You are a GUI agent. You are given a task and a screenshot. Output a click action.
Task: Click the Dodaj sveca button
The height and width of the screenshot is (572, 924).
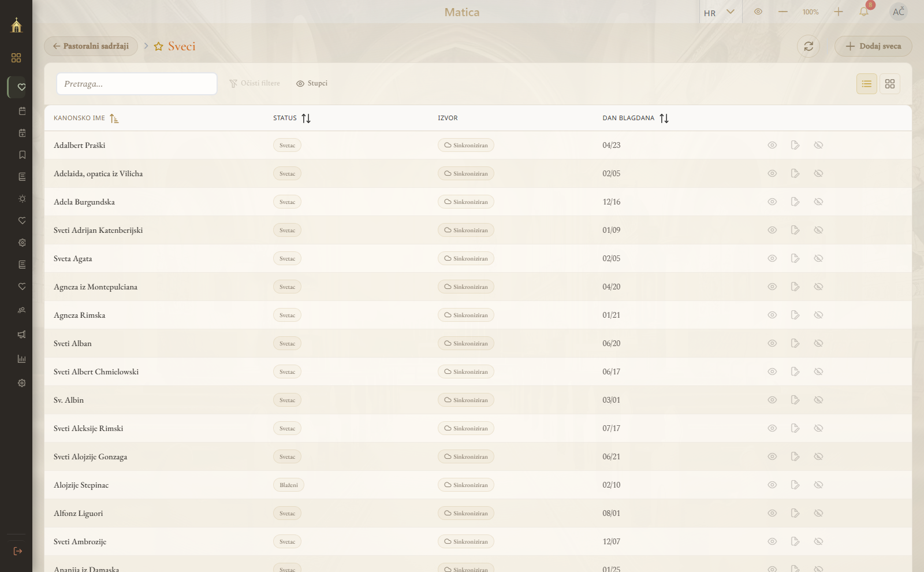click(x=873, y=46)
